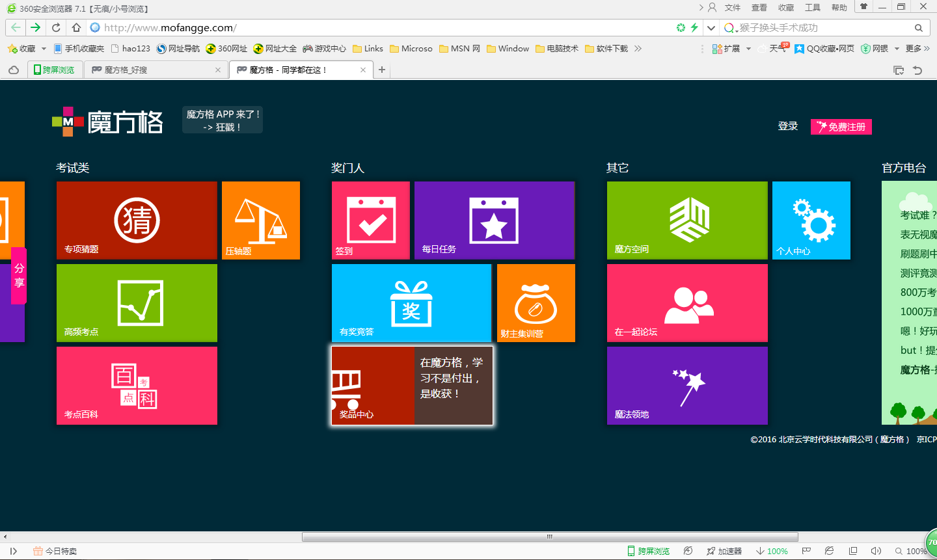
Task: Expand the bookmarks overflow chevron
Action: [638, 49]
